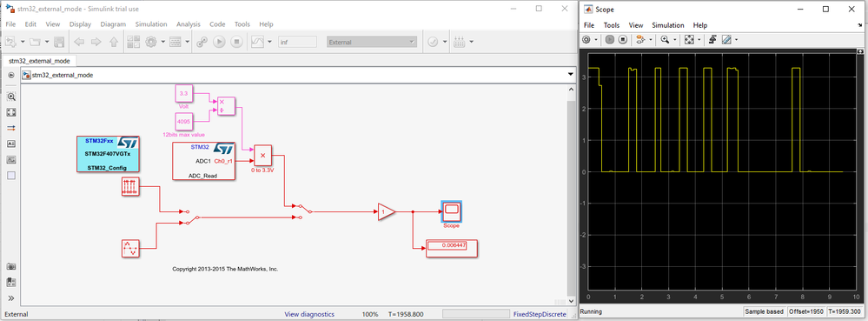The image size is (868, 321).
Task: Open the External simulation mode dropdown
Action: pos(372,42)
